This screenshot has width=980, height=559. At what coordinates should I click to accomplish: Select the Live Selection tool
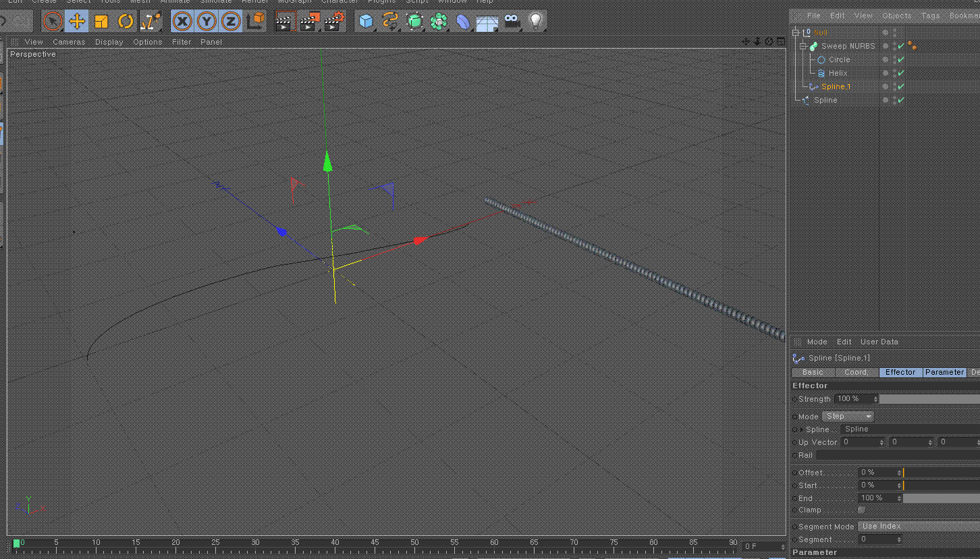(x=53, y=22)
